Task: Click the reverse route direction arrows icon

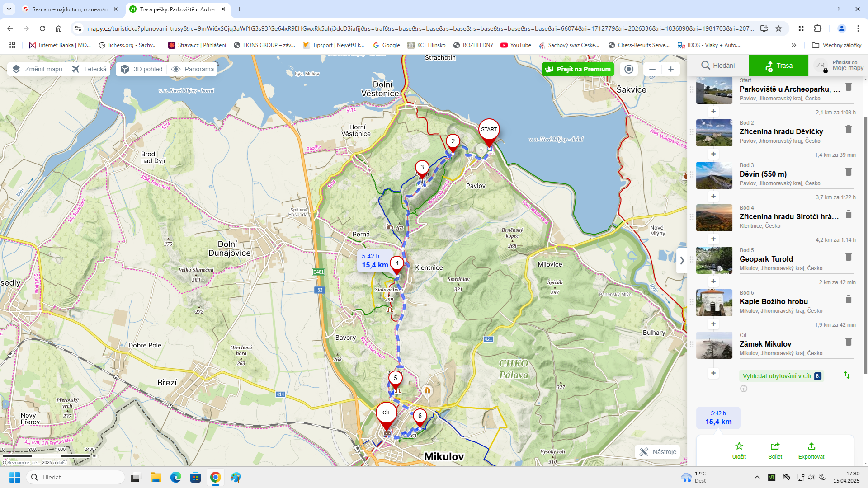Action: pos(847,375)
